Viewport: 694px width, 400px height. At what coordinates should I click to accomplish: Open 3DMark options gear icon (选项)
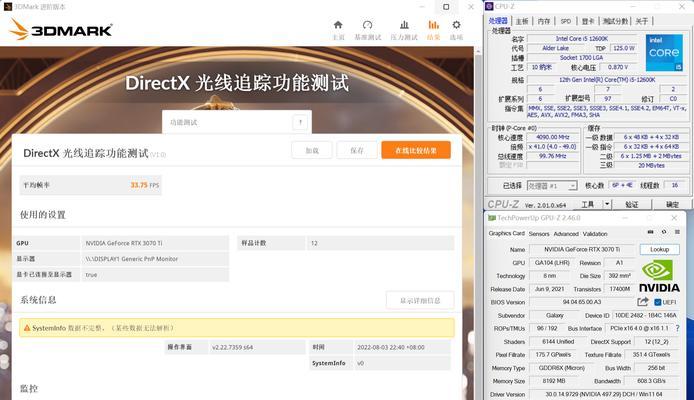(x=456, y=25)
